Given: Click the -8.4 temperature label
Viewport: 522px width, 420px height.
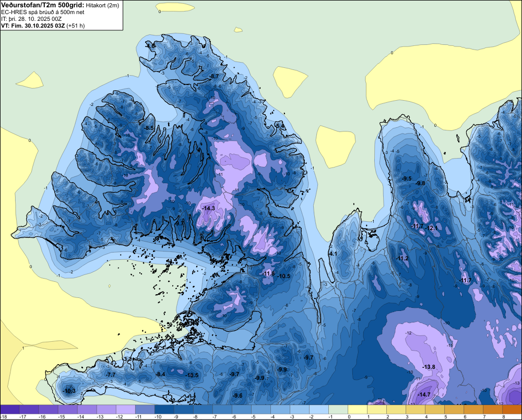Looking at the screenshot, I should (160, 374).
